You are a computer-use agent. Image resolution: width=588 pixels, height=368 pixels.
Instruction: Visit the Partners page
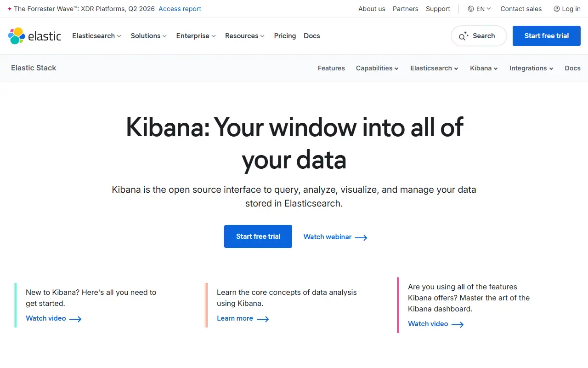pos(406,9)
